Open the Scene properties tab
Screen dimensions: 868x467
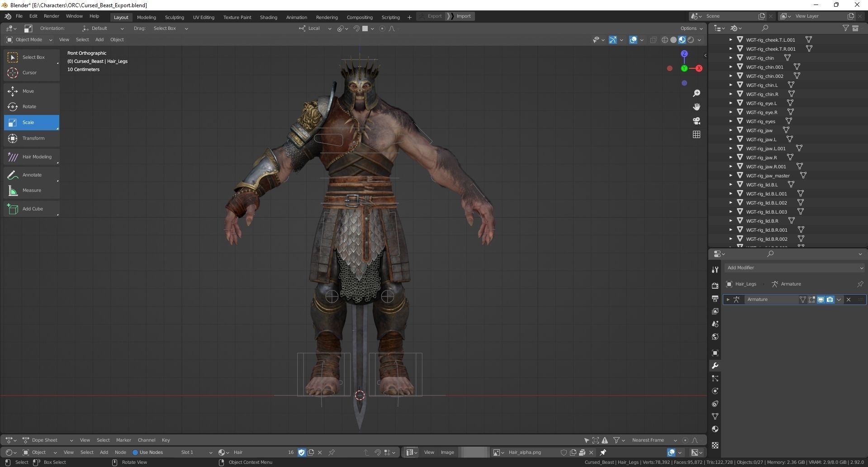[715, 324]
